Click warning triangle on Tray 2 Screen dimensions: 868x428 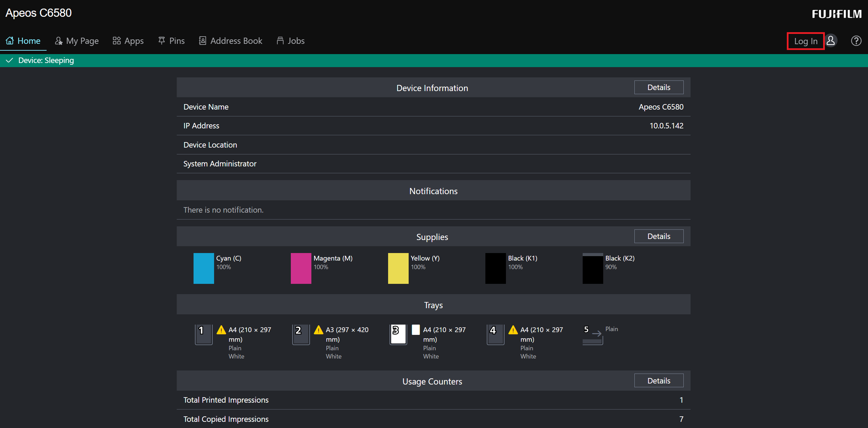coord(319,330)
